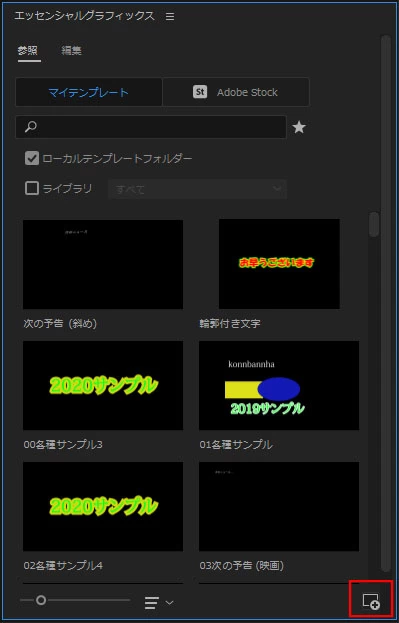Uncheck the ローカルテンプレートフォルダー checkbox

(32, 159)
